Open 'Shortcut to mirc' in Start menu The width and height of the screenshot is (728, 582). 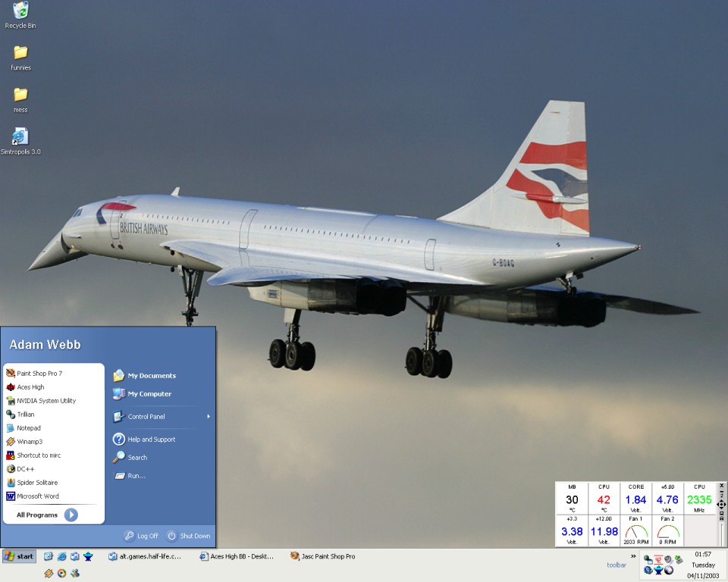coord(53,455)
